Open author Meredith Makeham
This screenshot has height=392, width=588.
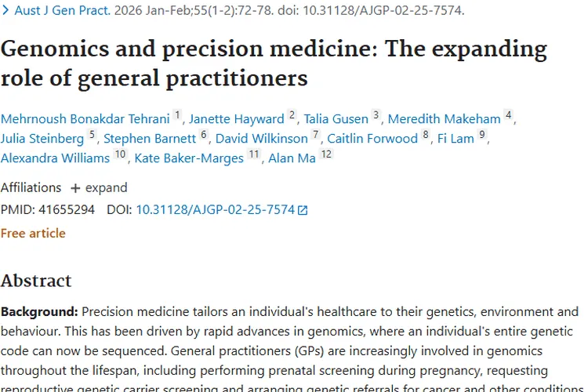tap(444, 119)
